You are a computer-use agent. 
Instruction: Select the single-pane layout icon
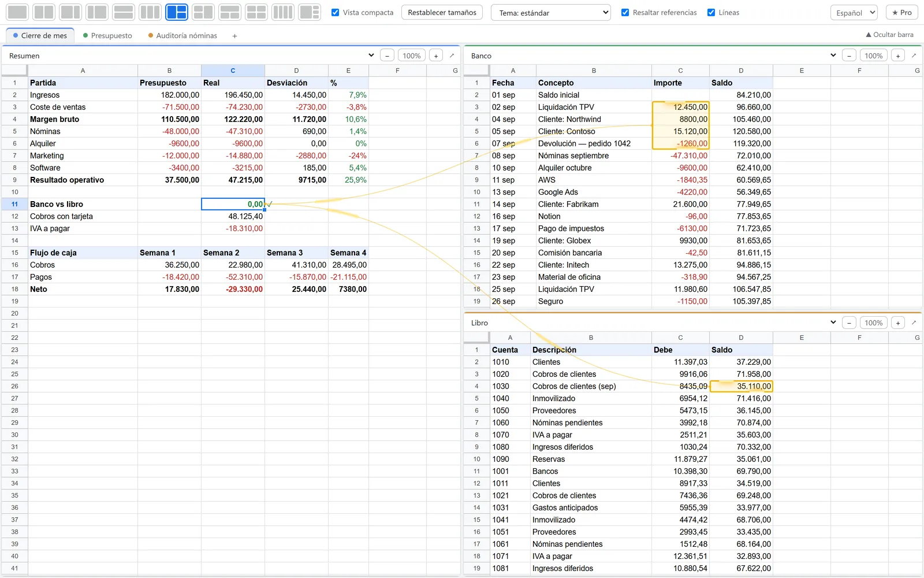[17, 12]
